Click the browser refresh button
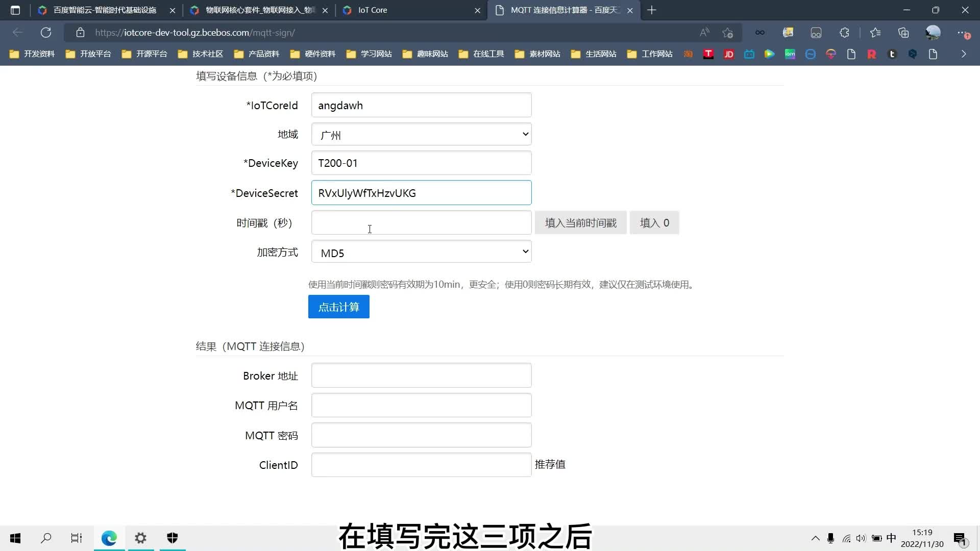 click(46, 33)
